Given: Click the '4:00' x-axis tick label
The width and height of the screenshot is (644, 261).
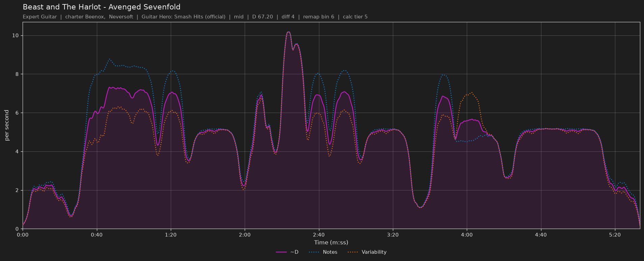Looking at the screenshot, I should [467, 235].
